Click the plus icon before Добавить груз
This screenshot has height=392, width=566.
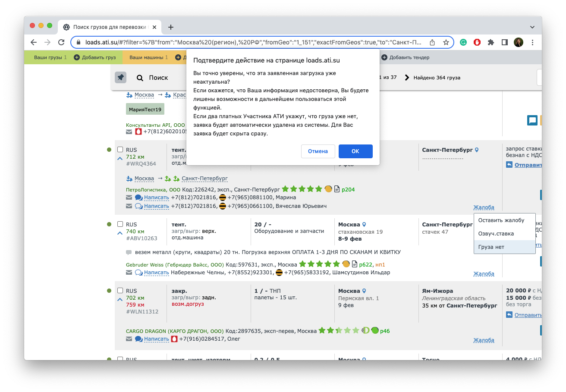click(77, 57)
